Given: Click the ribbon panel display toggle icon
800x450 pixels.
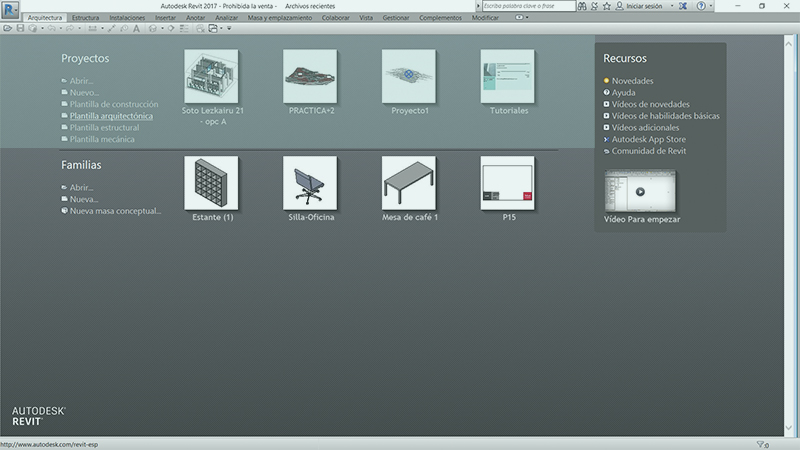Looking at the screenshot, I should (x=519, y=17).
